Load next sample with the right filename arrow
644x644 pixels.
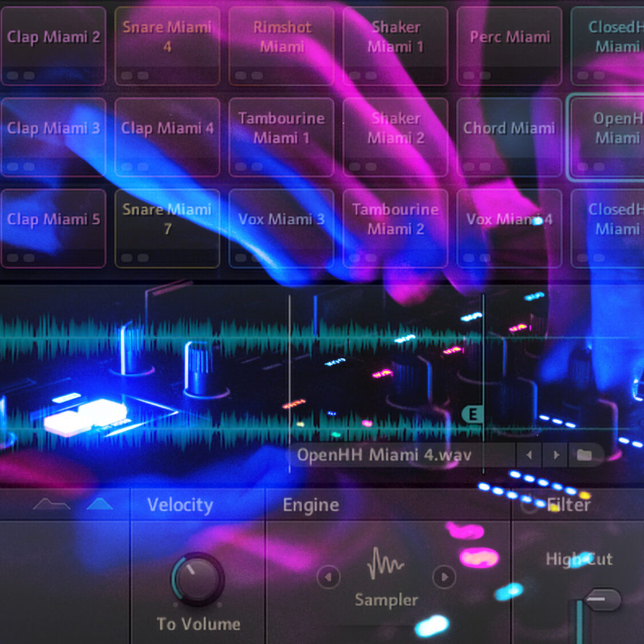click(x=555, y=454)
